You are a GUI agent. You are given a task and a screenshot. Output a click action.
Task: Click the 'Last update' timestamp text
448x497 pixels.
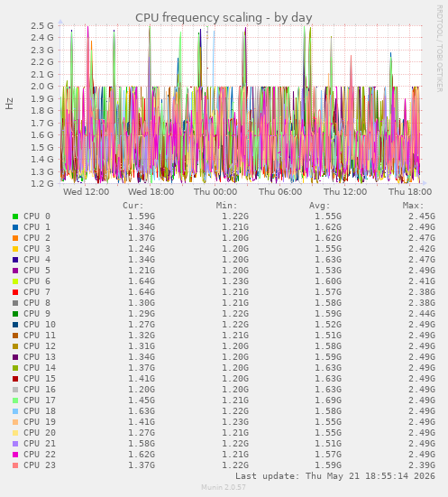point(335,476)
